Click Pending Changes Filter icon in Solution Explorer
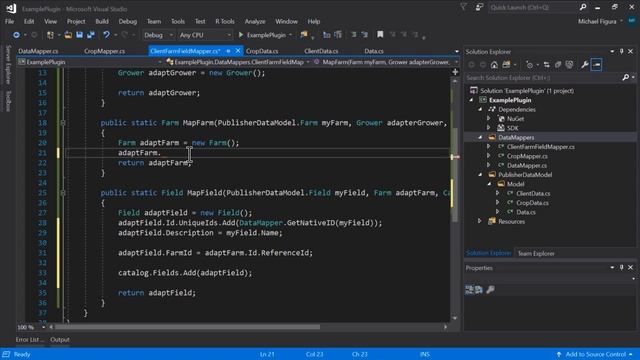 pyautogui.click(x=529, y=64)
